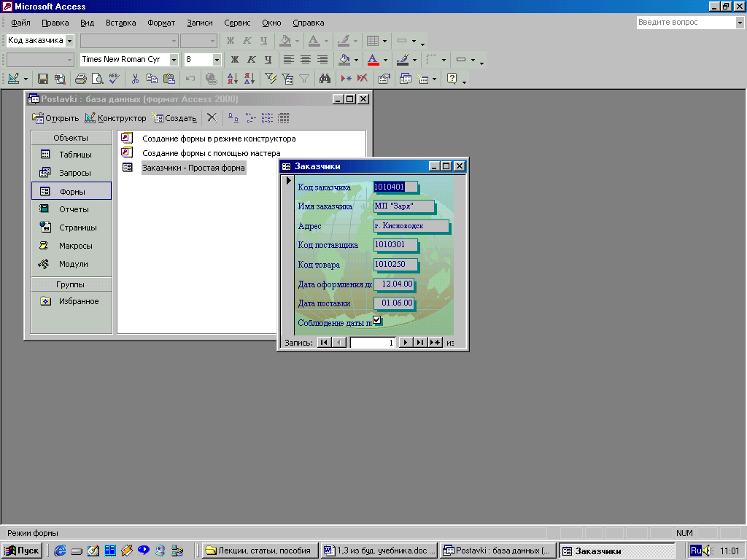Click the record number field
This screenshot has width=747, height=560.
coord(373,343)
